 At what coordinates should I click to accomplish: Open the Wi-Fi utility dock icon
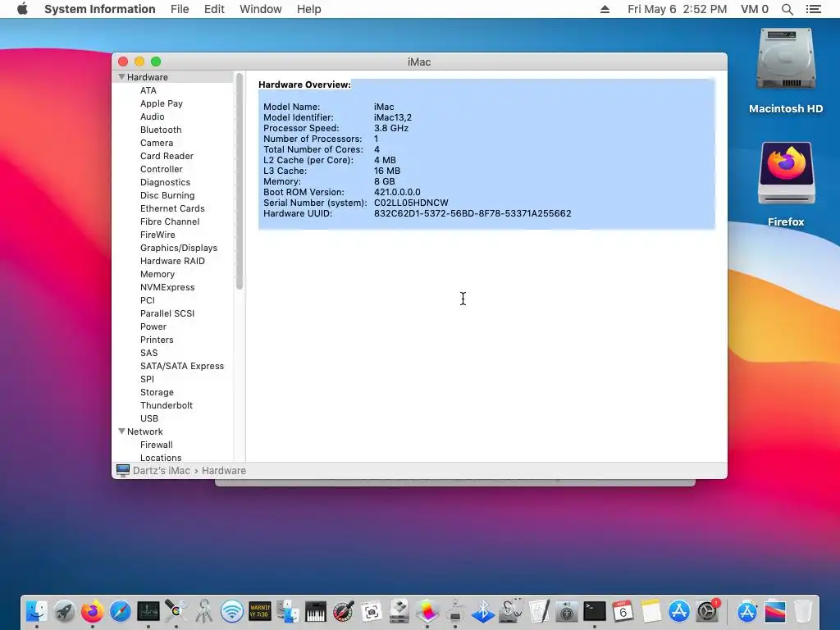[231, 611]
